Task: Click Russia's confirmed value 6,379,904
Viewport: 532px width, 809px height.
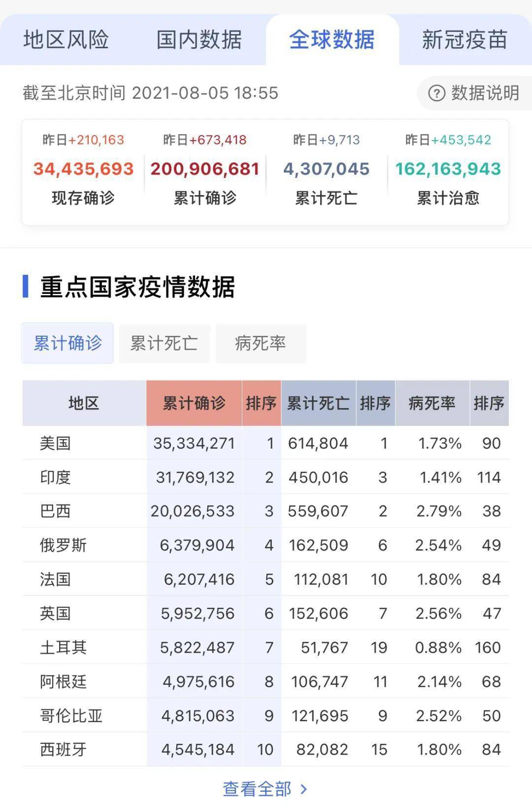Action: [198, 545]
